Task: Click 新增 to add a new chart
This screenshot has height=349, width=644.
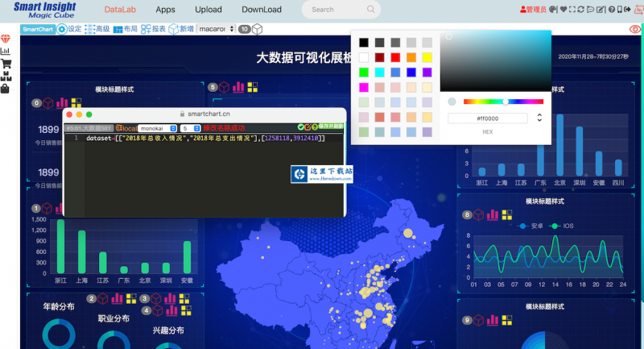Action: (181, 29)
